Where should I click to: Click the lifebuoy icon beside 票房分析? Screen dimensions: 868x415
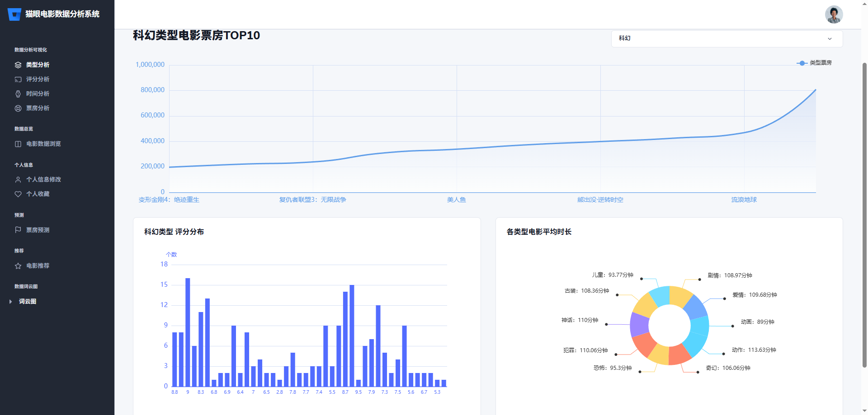tap(18, 108)
